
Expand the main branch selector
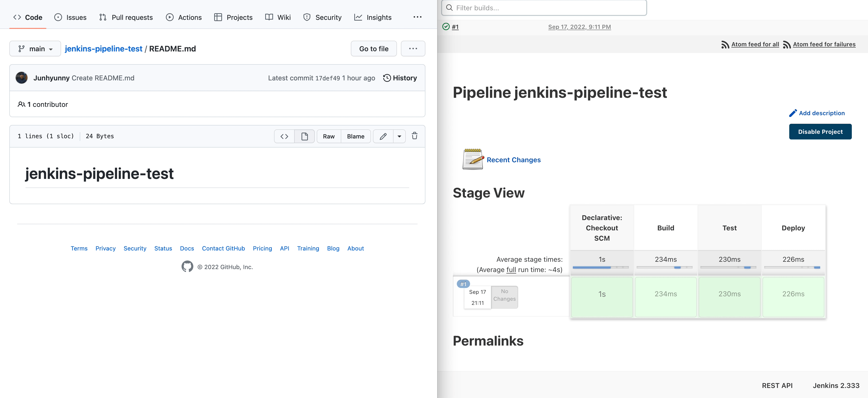pos(35,49)
